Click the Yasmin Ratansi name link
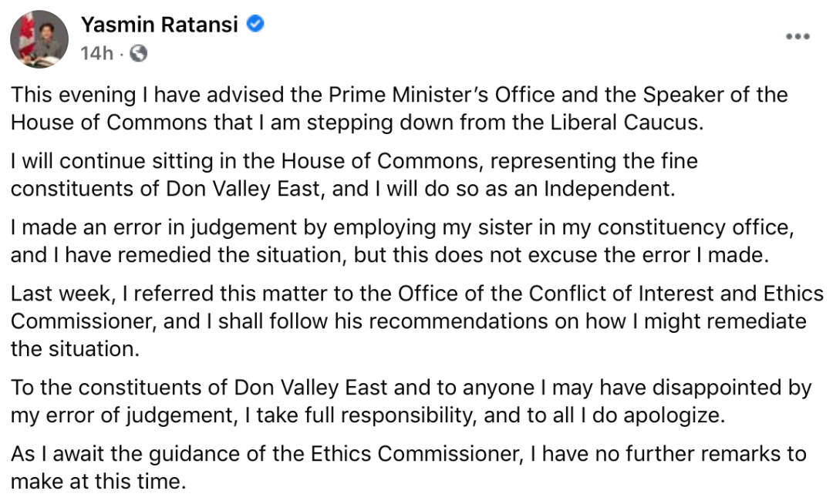833x504 pixels. (160, 25)
